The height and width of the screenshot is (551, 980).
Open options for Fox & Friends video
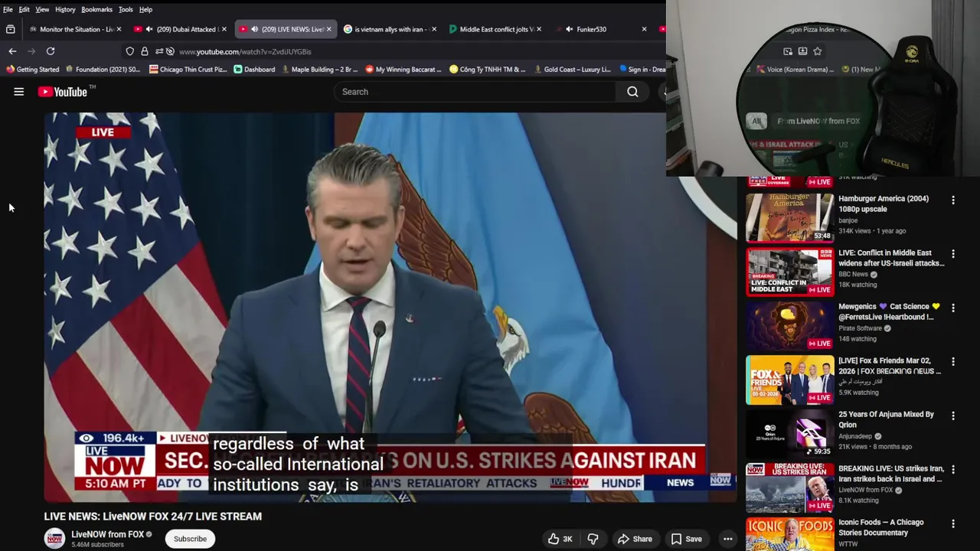pos(953,362)
